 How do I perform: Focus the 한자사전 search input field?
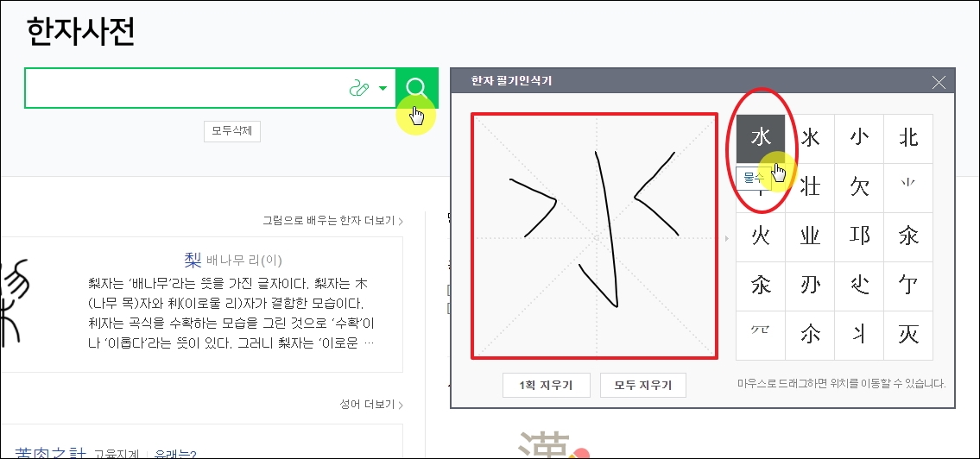point(185,88)
